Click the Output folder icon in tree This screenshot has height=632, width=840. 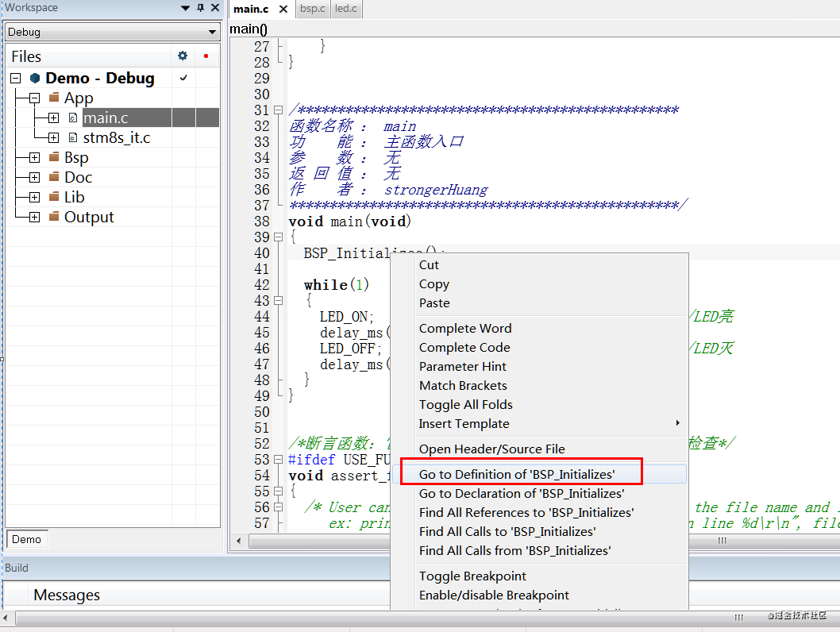[x=54, y=217]
